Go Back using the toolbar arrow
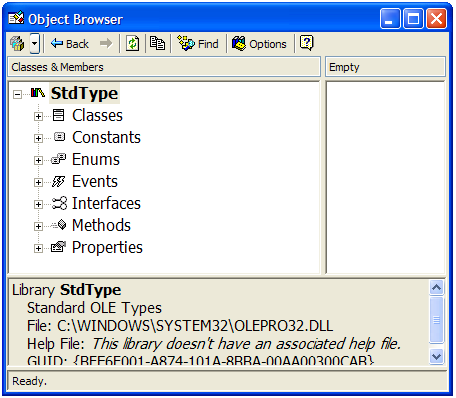Viewport: 456px width, 398px height. (x=70, y=44)
